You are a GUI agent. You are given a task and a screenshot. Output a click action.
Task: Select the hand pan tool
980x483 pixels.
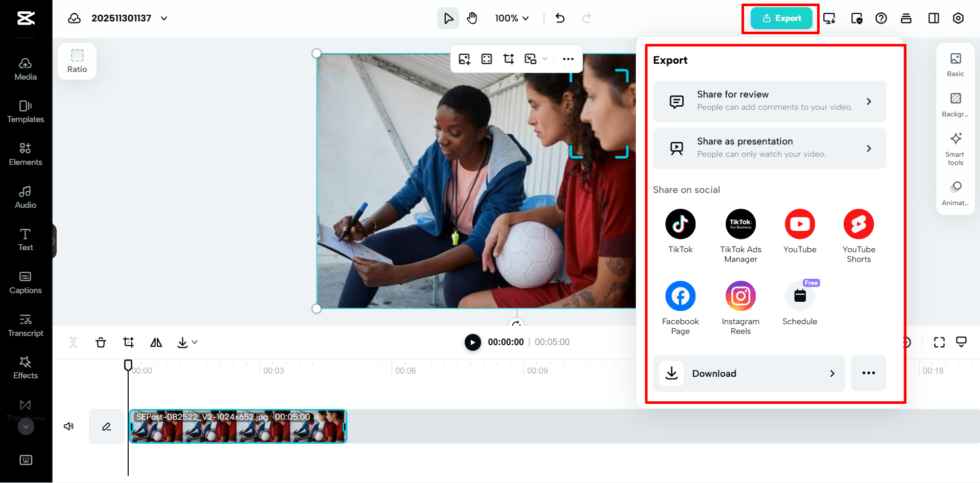click(x=472, y=18)
